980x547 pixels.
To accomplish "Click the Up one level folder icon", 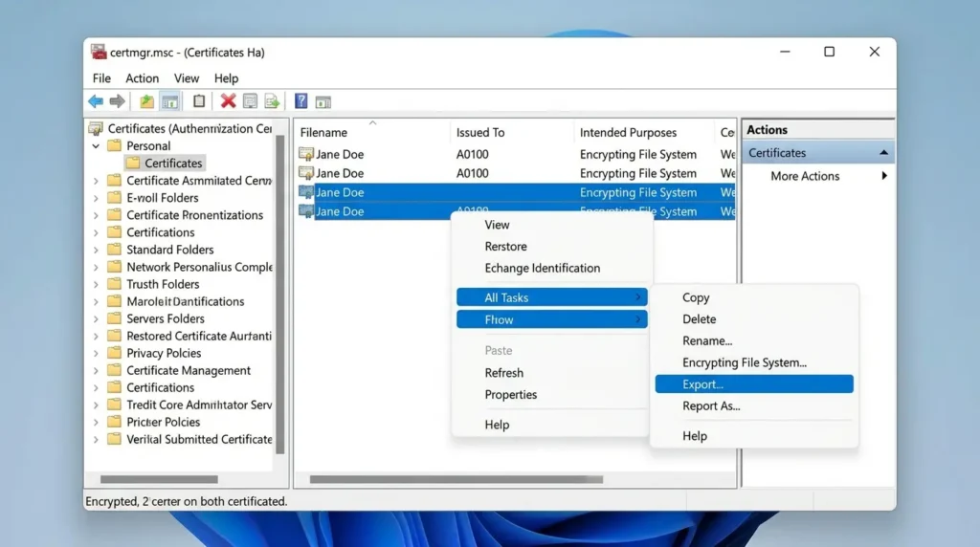I will coord(146,101).
